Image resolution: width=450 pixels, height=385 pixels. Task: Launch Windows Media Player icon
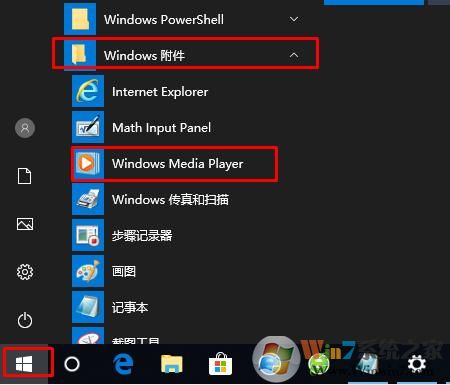88,163
